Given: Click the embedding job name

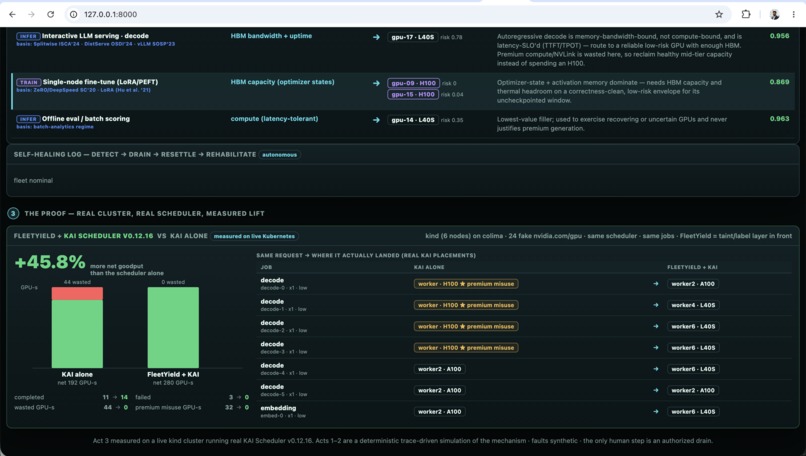Looking at the screenshot, I should point(278,408).
